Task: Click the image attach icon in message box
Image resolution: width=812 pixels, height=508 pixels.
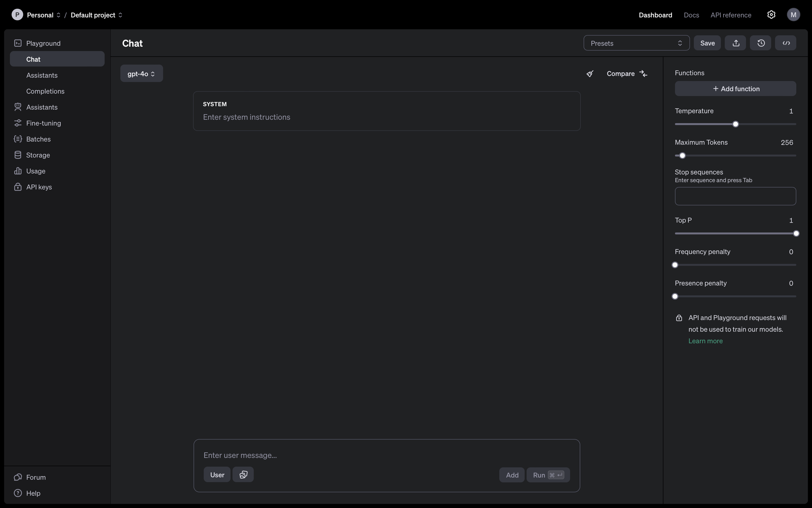Action: click(243, 474)
